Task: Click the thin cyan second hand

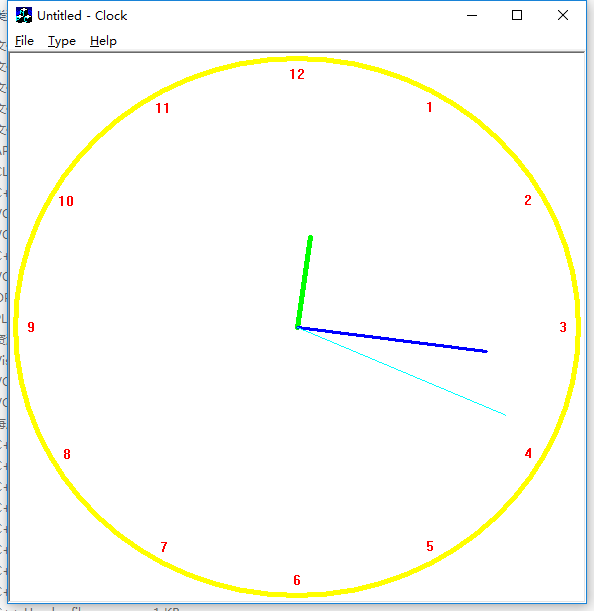Action: coord(401,371)
